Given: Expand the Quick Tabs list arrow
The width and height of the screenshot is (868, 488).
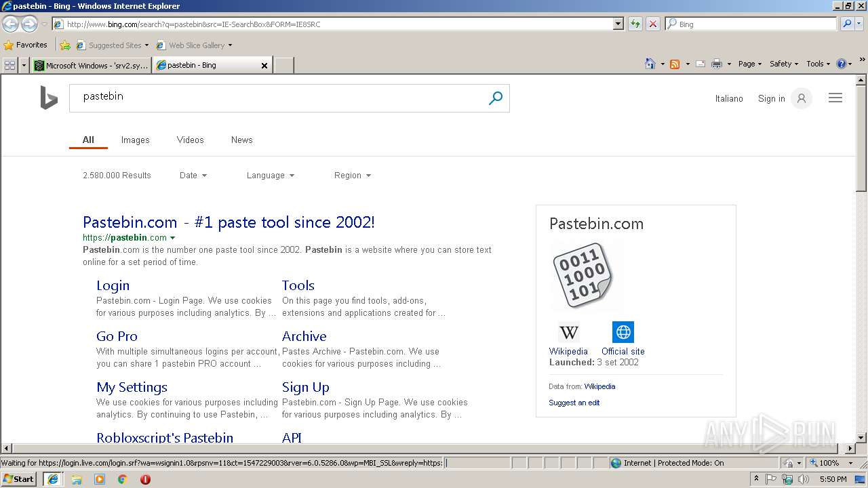Looking at the screenshot, I should pyautogui.click(x=24, y=65).
